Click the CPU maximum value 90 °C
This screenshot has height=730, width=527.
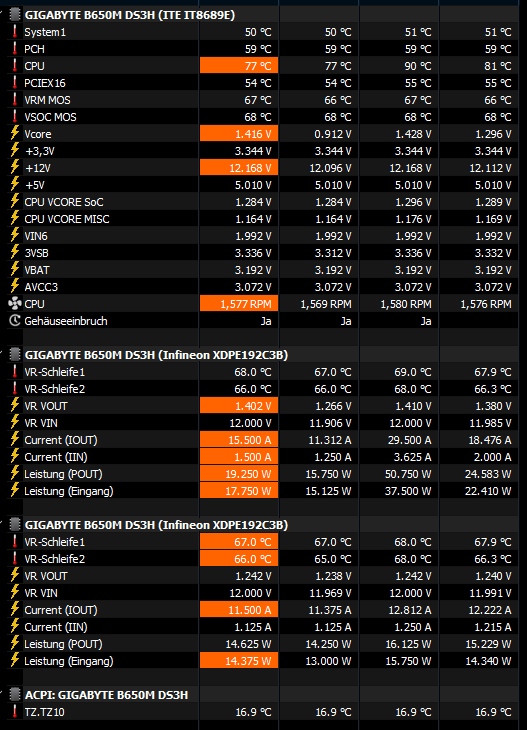(418, 66)
